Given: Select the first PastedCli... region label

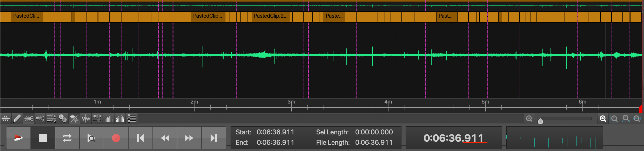Looking at the screenshot, I should pos(26,16).
